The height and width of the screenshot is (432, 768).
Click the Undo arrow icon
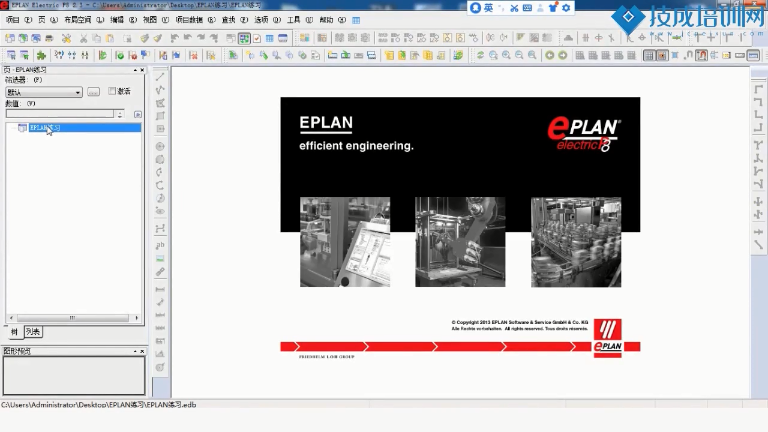click(188, 38)
